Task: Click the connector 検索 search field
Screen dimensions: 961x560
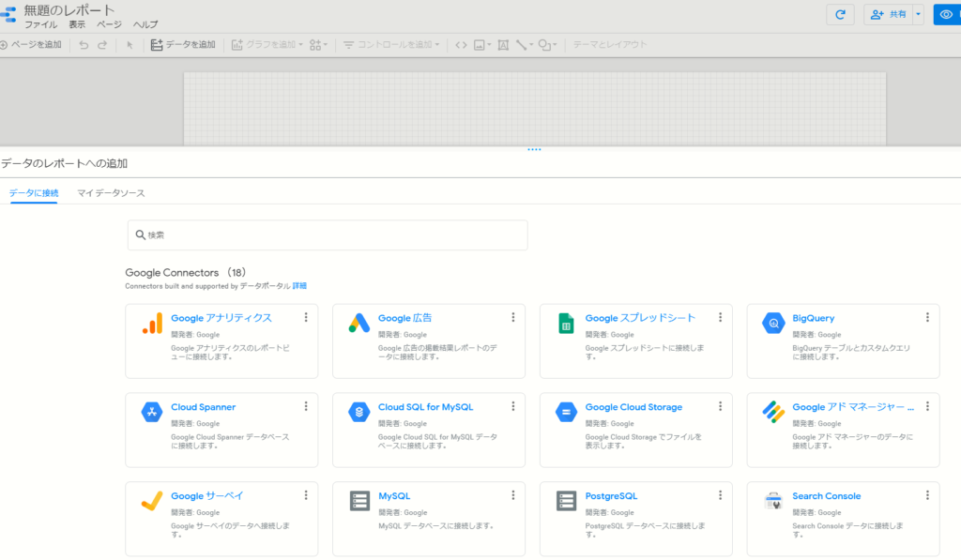Action: pos(328,235)
